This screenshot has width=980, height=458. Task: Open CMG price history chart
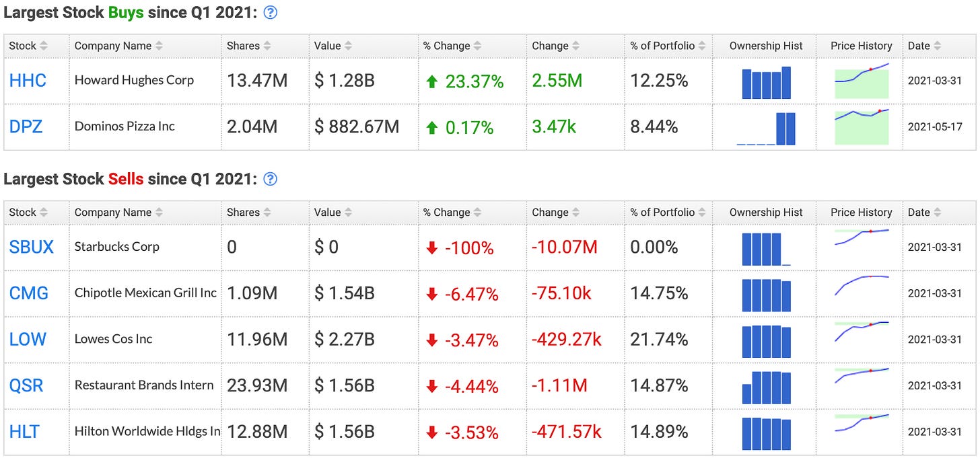(862, 285)
